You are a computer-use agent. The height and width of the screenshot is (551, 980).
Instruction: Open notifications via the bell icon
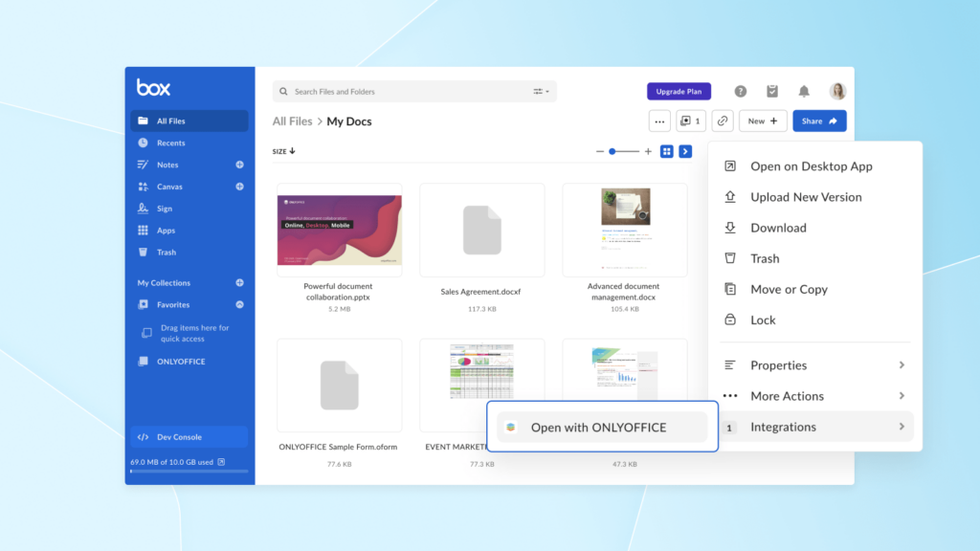[x=804, y=91]
